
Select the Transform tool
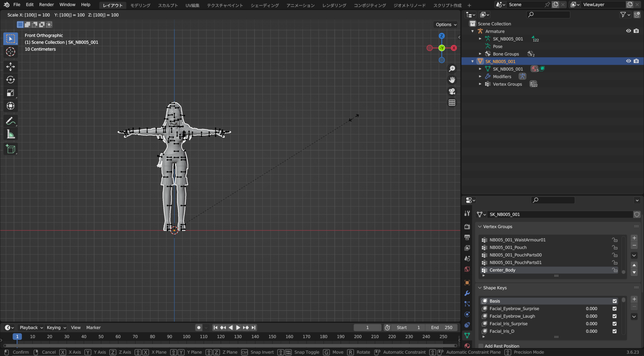tap(11, 106)
